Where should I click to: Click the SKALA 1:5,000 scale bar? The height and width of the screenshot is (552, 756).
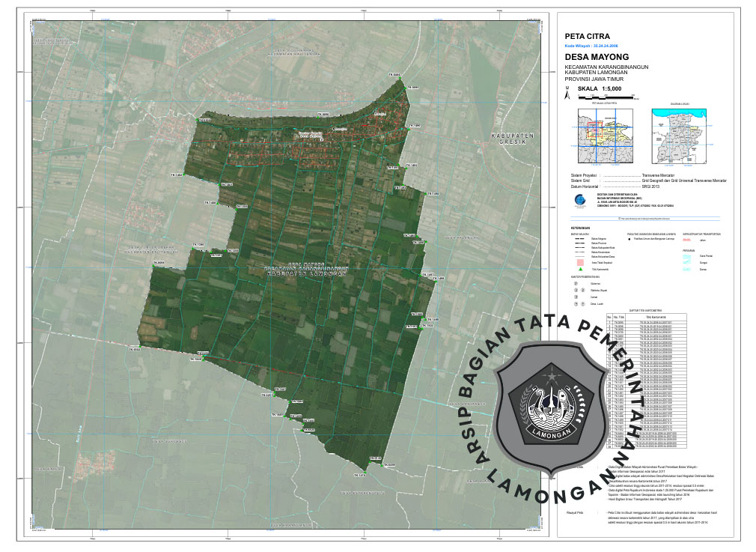click(x=605, y=97)
